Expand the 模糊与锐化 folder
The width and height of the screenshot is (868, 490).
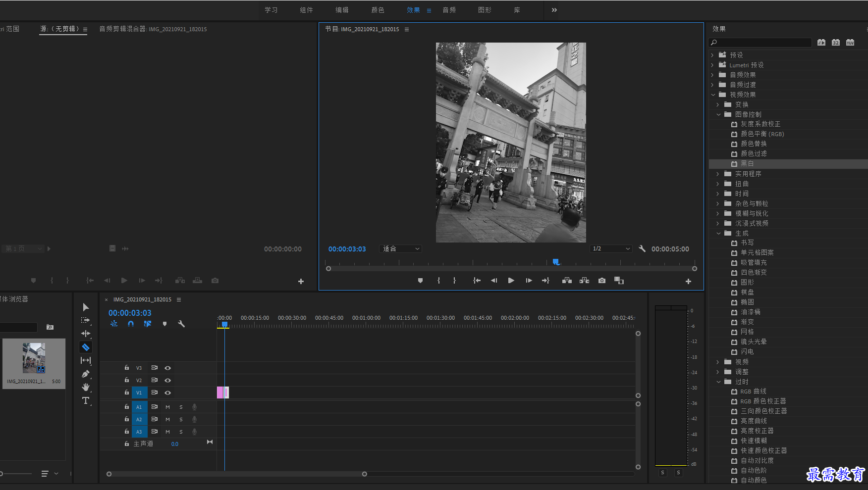tap(718, 213)
